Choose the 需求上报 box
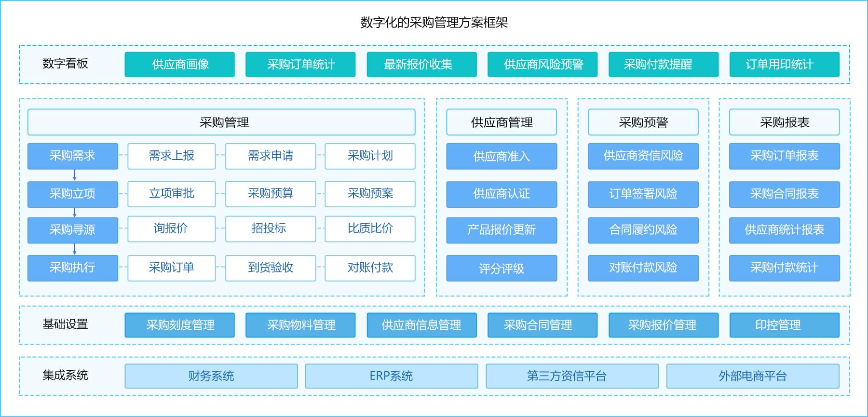Viewport: 868px width, 417px height. click(x=172, y=156)
